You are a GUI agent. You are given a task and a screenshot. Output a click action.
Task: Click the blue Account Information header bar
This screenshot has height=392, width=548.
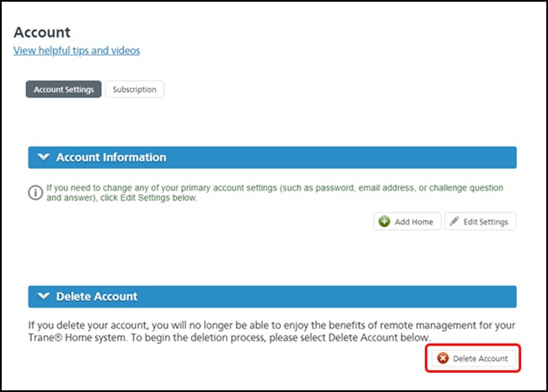337,158
